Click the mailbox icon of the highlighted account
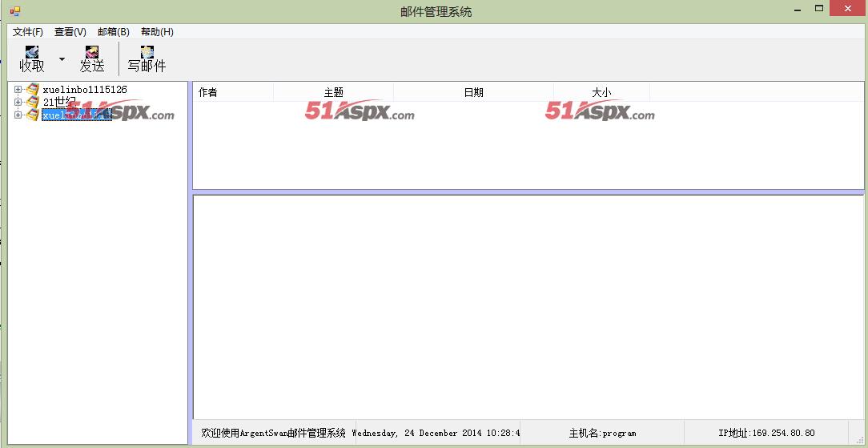The height and width of the screenshot is (448, 868). pos(33,115)
